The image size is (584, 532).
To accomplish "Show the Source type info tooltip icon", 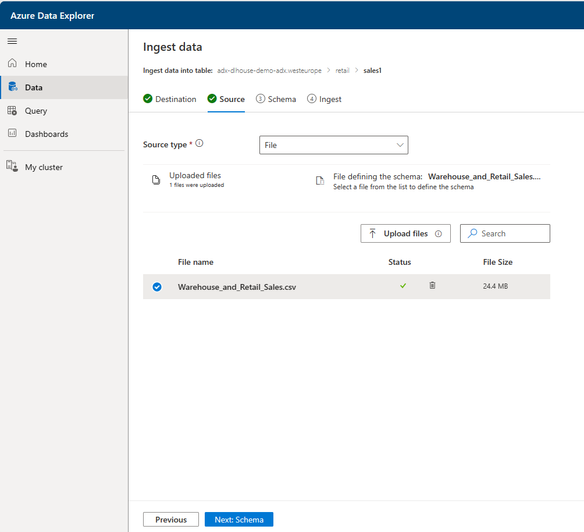I will pyautogui.click(x=199, y=143).
